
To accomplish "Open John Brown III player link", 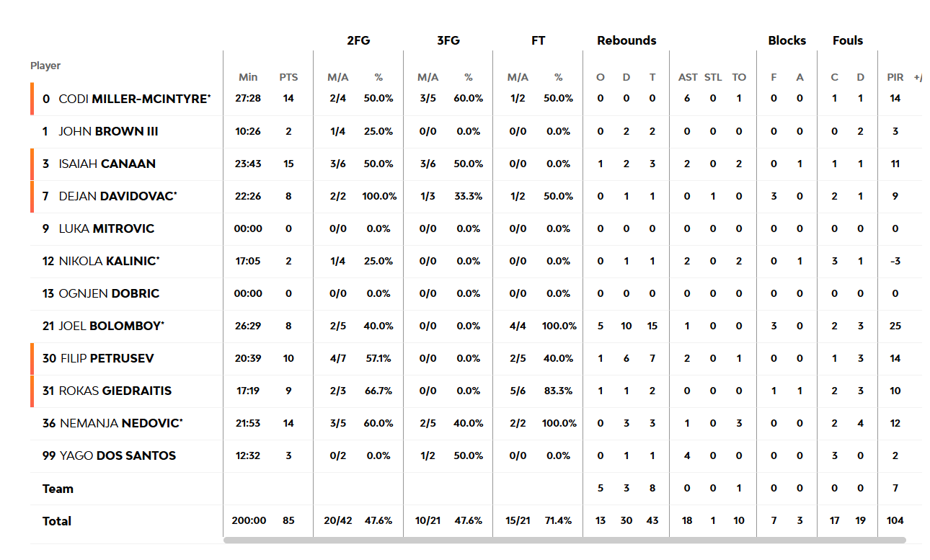I will click(x=109, y=131).
